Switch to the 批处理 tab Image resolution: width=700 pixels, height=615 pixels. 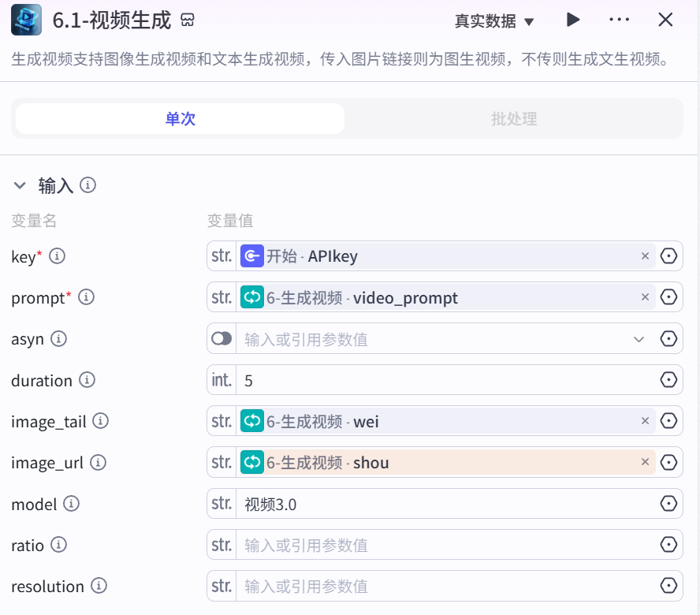[x=514, y=119]
